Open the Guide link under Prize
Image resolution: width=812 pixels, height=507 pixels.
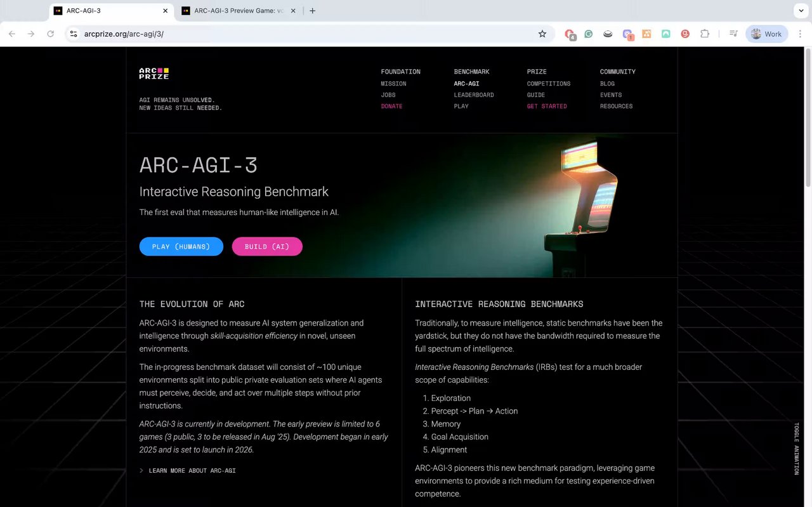click(x=536, y=95)
